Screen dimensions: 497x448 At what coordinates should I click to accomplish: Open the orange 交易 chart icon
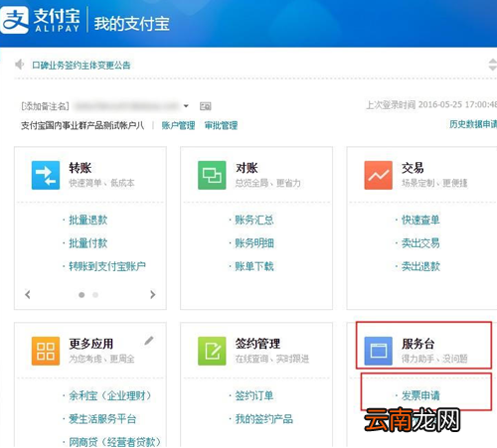(x=379, y=175)
